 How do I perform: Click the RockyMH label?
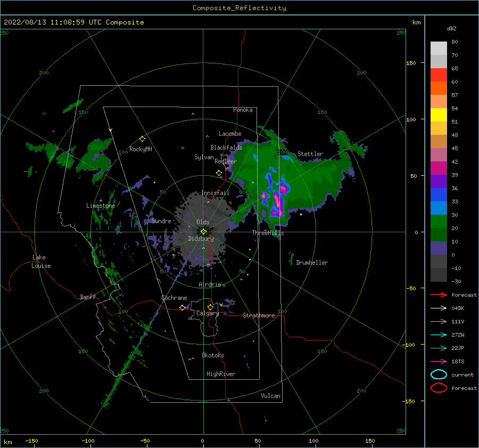[141, 149]
